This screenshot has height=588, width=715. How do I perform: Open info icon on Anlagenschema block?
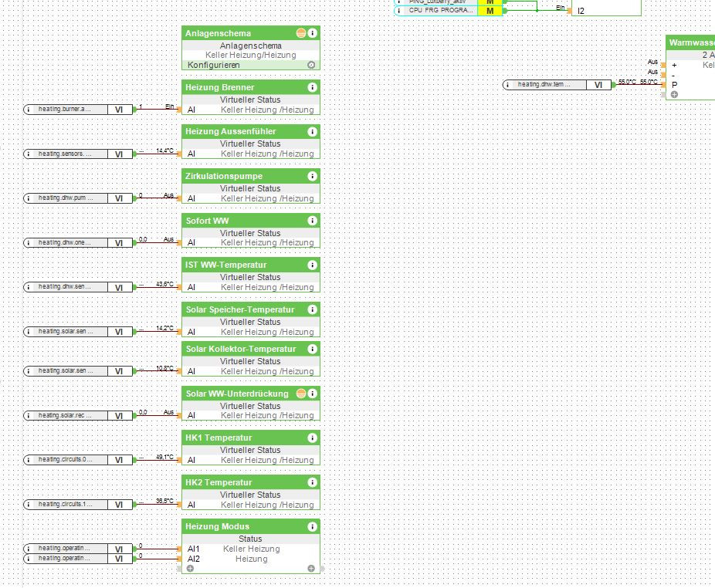(313, 33)
